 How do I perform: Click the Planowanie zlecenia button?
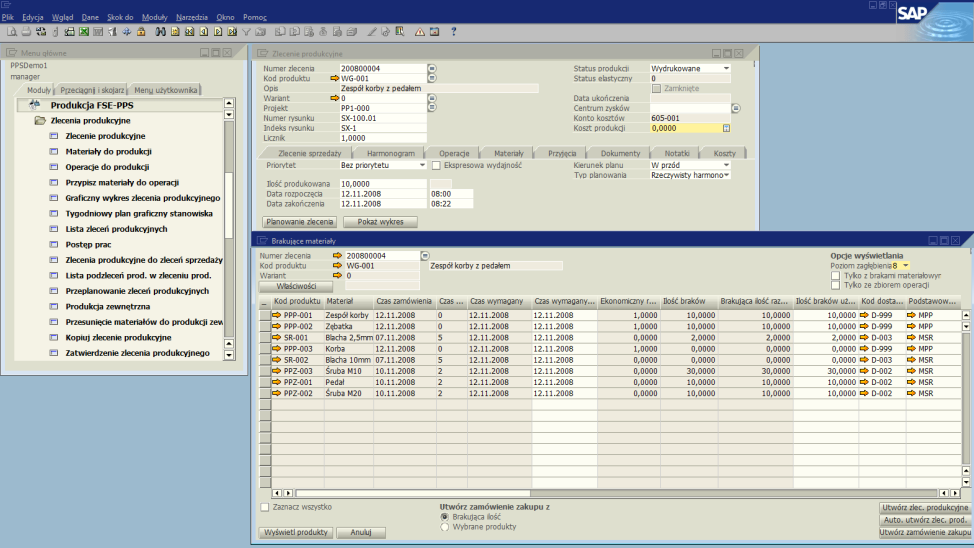(x=300, y=222)
